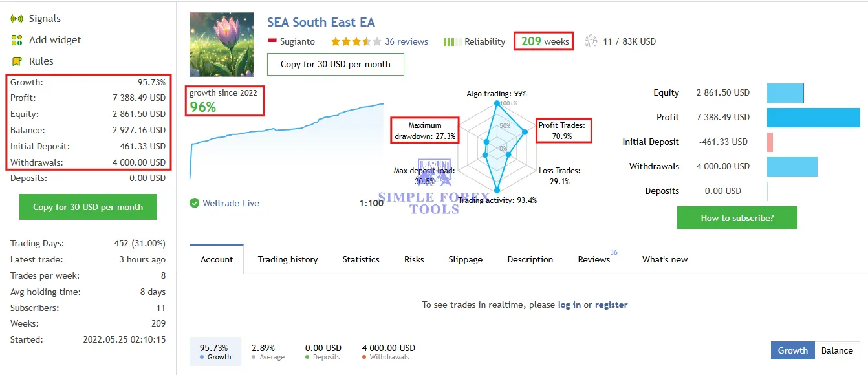Click the Add widget icon

(x=17, y=40)
